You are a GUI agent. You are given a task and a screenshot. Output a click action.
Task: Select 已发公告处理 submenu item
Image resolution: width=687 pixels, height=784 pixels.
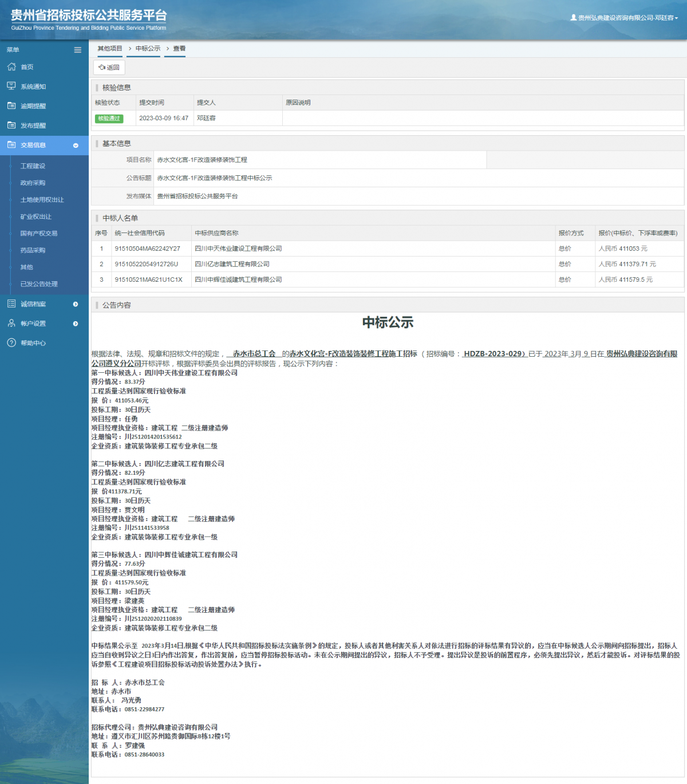coord(39,284)
